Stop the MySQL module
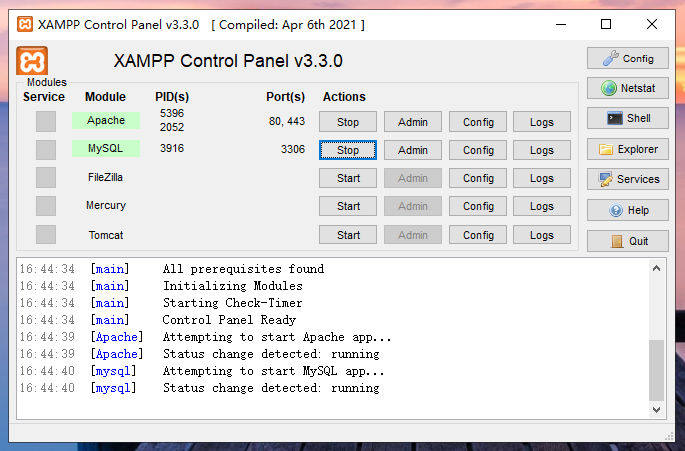685x451 pixels. click(348, 150)
